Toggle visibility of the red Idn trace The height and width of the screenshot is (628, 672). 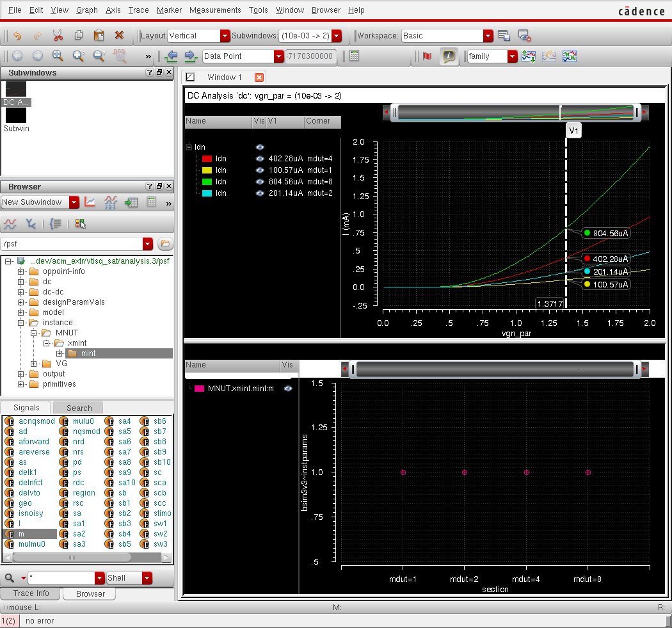pyautogui.click(x=260, y=159)
